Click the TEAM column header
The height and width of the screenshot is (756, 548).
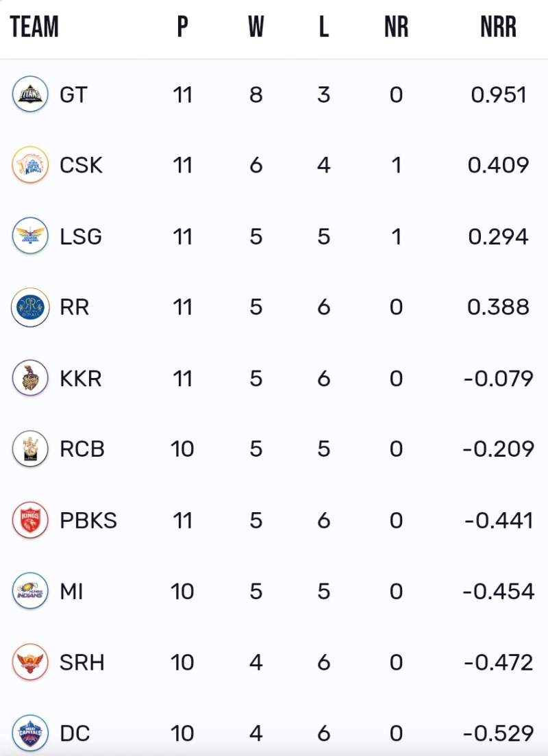point(34,27)
